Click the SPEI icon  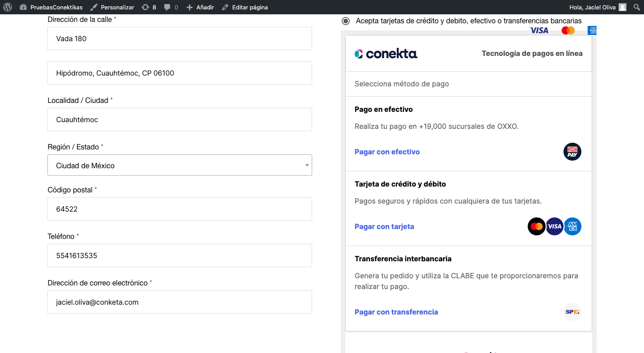572,312
